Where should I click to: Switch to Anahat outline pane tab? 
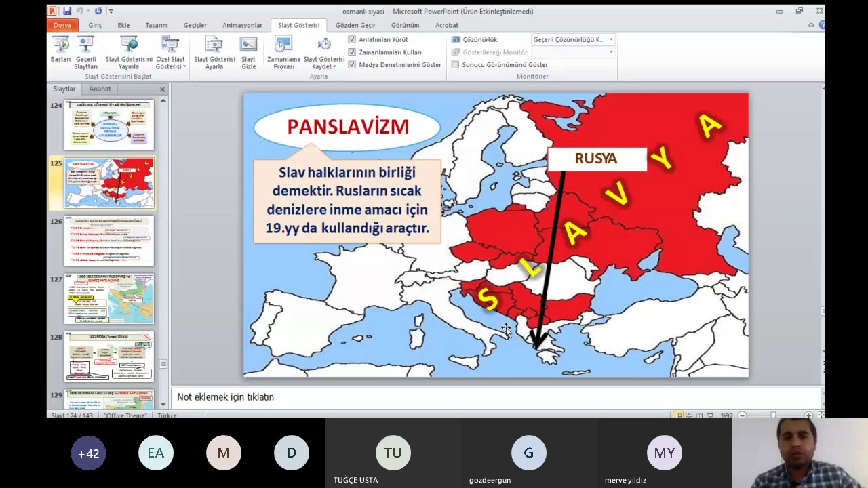[x=100, y=89]
